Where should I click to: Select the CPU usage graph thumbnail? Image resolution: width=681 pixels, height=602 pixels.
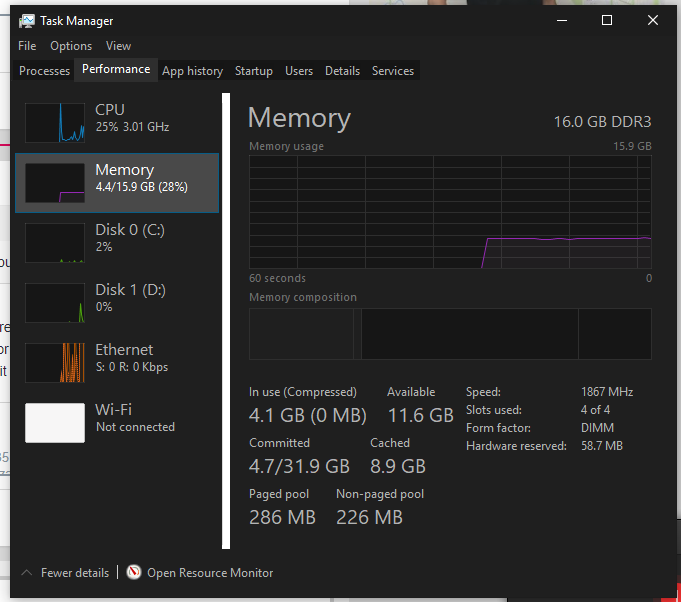coord(55,122)
